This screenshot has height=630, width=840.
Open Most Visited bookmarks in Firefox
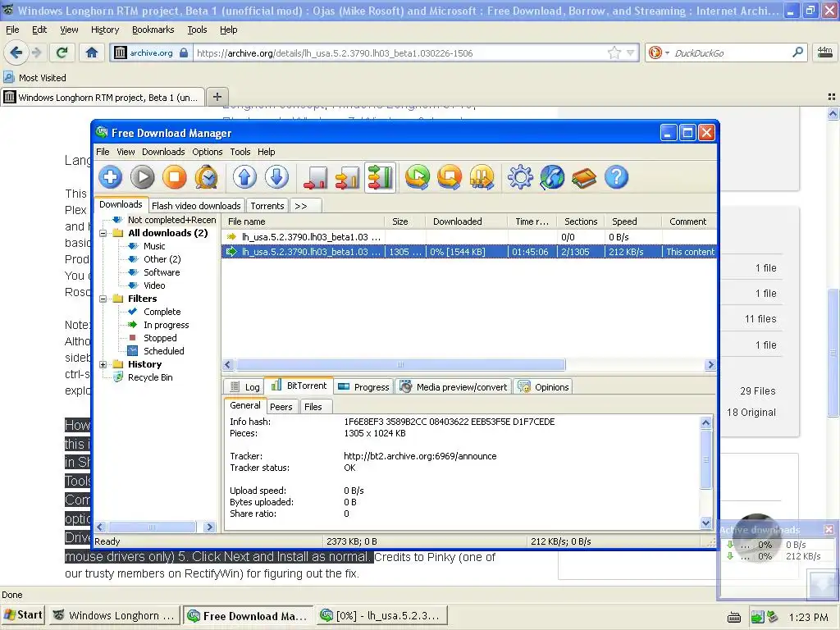tap(34, 78)
